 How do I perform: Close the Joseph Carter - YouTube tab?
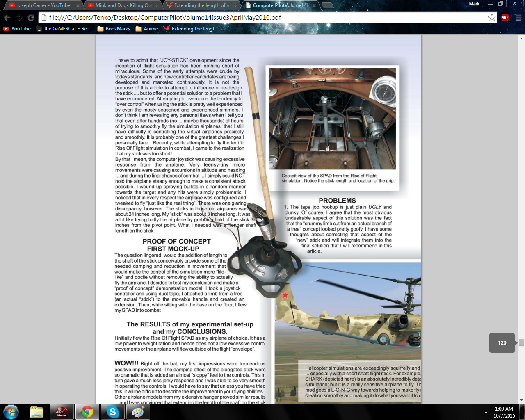pyautogui.click(x=78, y=5)
